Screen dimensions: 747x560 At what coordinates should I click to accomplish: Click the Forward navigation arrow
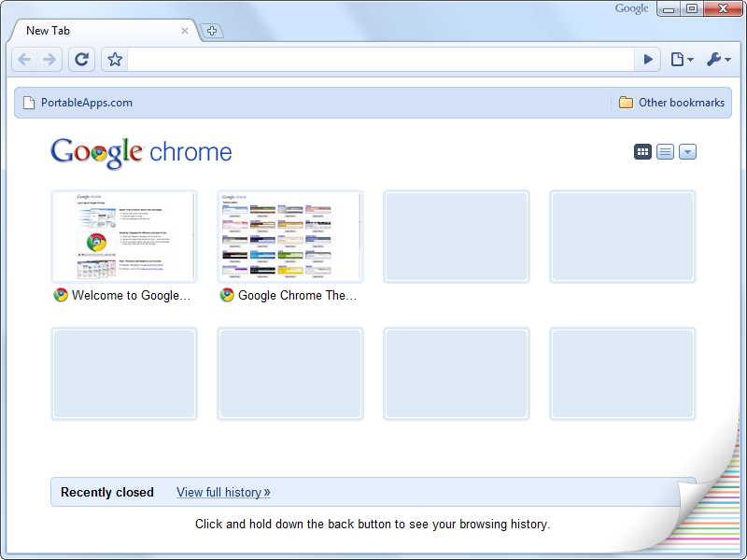coord(49,60)
